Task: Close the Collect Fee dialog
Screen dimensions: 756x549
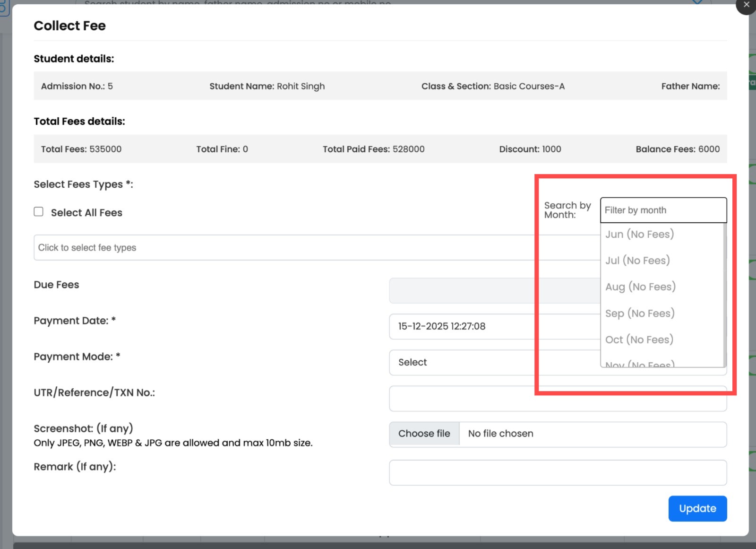Action: click(747, 5)
